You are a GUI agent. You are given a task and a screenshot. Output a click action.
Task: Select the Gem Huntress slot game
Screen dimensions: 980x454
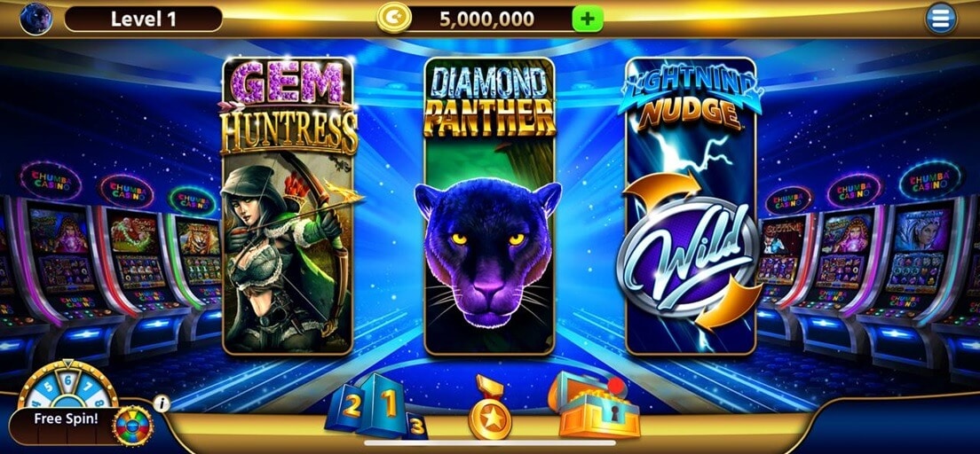[288, 206]
